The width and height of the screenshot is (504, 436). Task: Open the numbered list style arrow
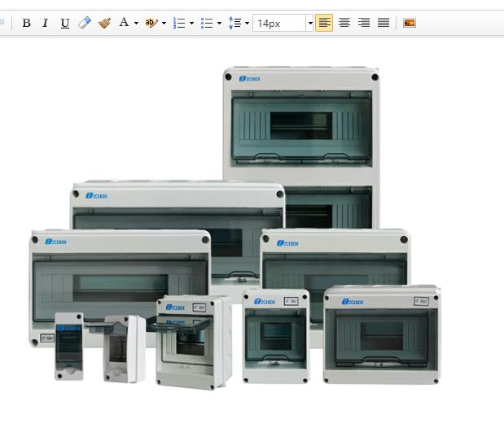tap(191, 23)
